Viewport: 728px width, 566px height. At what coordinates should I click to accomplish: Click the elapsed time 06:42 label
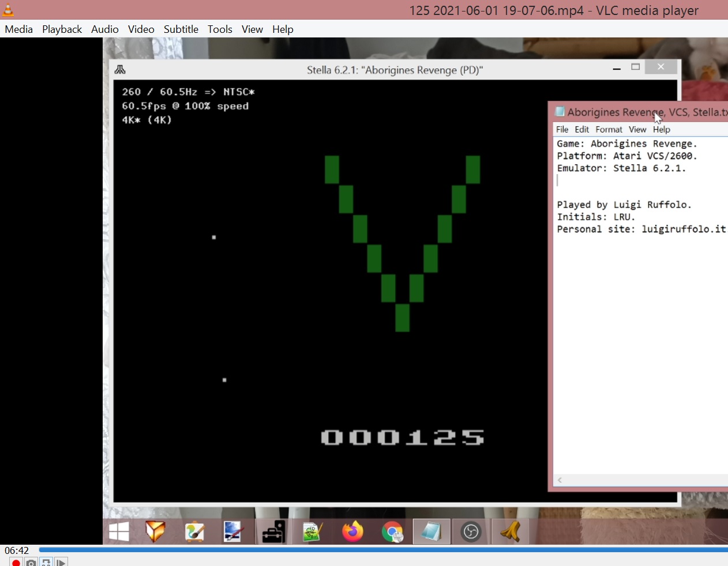17,550
